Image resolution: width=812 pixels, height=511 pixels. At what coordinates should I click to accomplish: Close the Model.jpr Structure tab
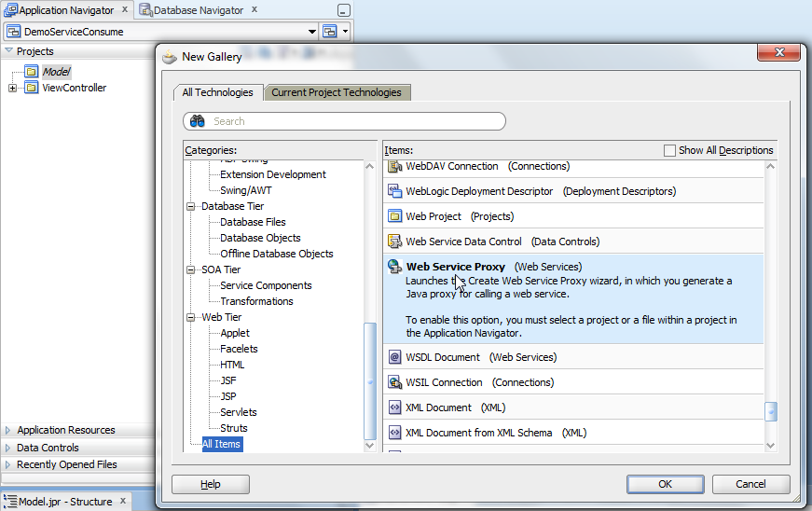click(x=123, y=501)
